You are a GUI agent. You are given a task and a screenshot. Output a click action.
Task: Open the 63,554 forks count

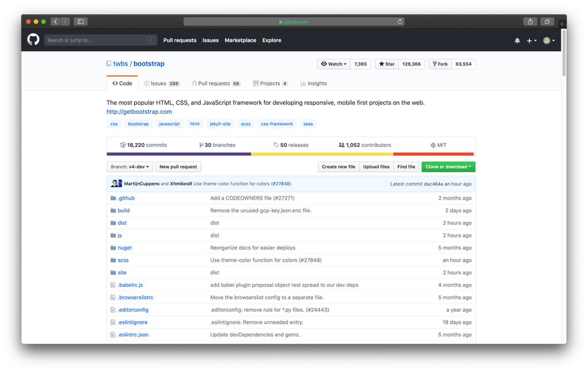(463, 64)
